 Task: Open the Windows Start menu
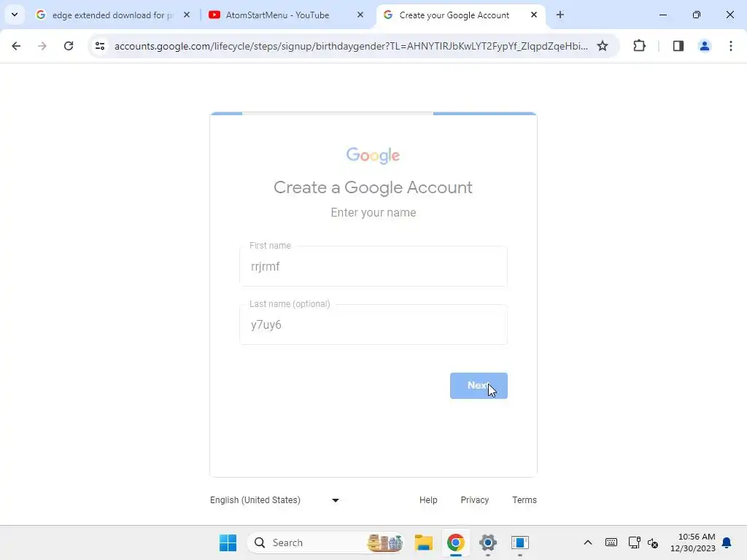[x=228, y=542]
